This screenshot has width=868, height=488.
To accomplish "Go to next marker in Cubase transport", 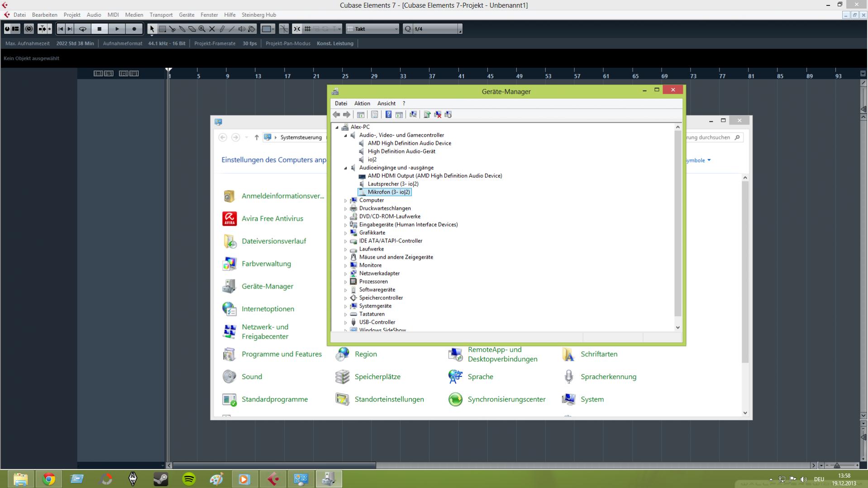I will click(x=70, y=29).
